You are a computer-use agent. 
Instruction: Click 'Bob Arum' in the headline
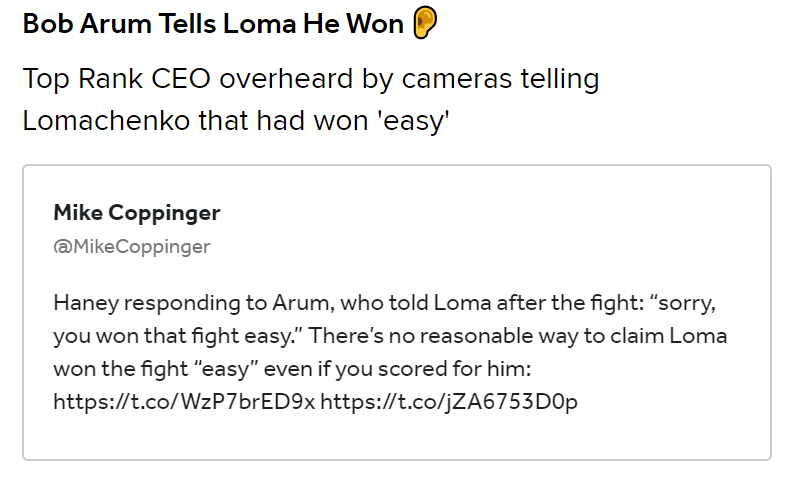[x=87, y=24]
